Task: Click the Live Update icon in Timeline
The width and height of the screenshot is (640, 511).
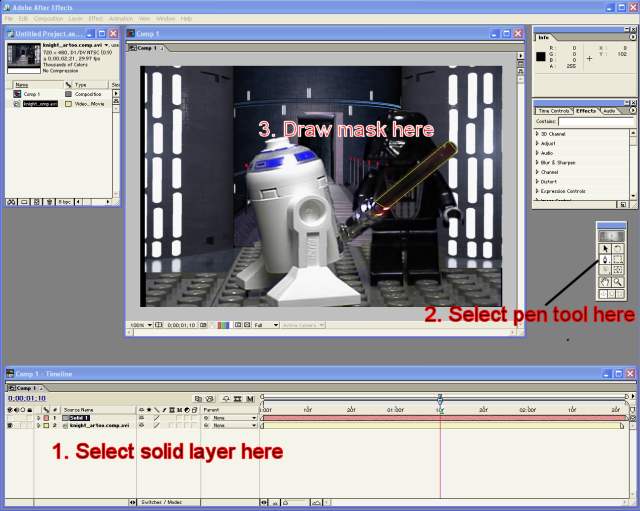Action: [198, 399]
